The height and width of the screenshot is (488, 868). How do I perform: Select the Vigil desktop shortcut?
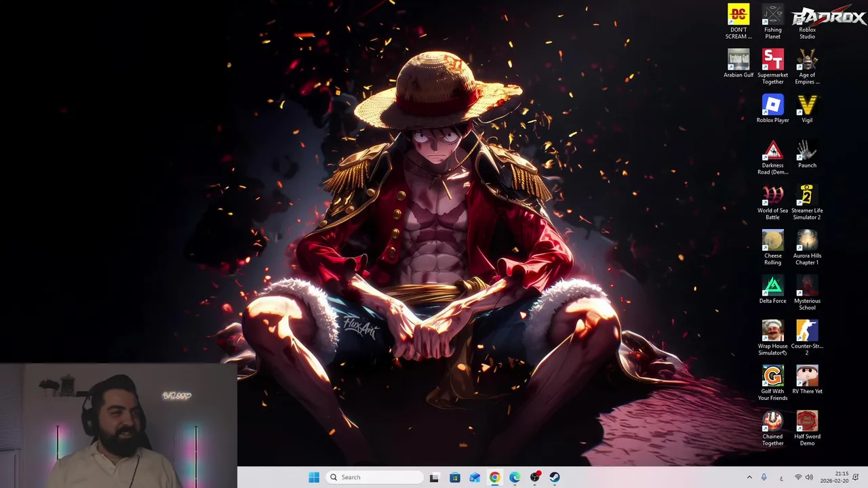(807, 109)
